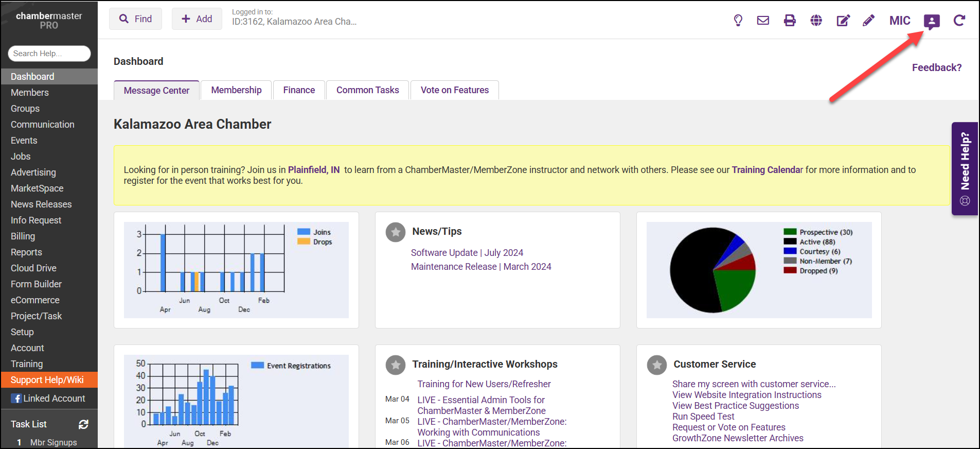Open the Need Help side panel
This screenshot has width=980, height=449.
coord(965,168)
